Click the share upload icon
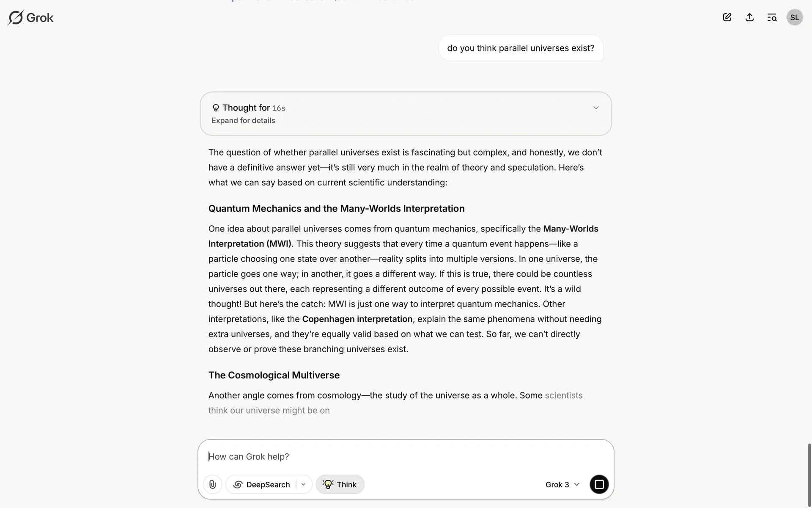The width and height of the screenshot is (812, 508). 749,17
